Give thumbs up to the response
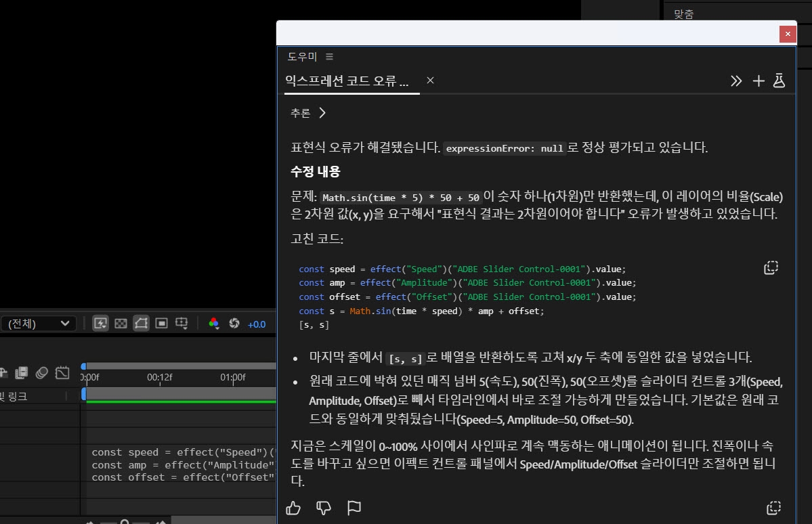Image resolution: width=812 pixels, height=524 pixels. click(293, 508)
